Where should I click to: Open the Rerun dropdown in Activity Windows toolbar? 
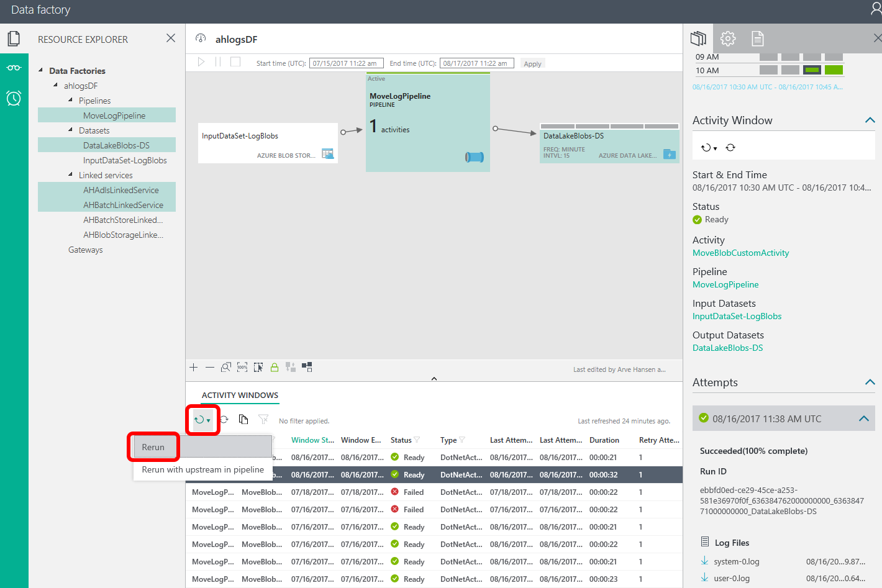click(202, 420)
